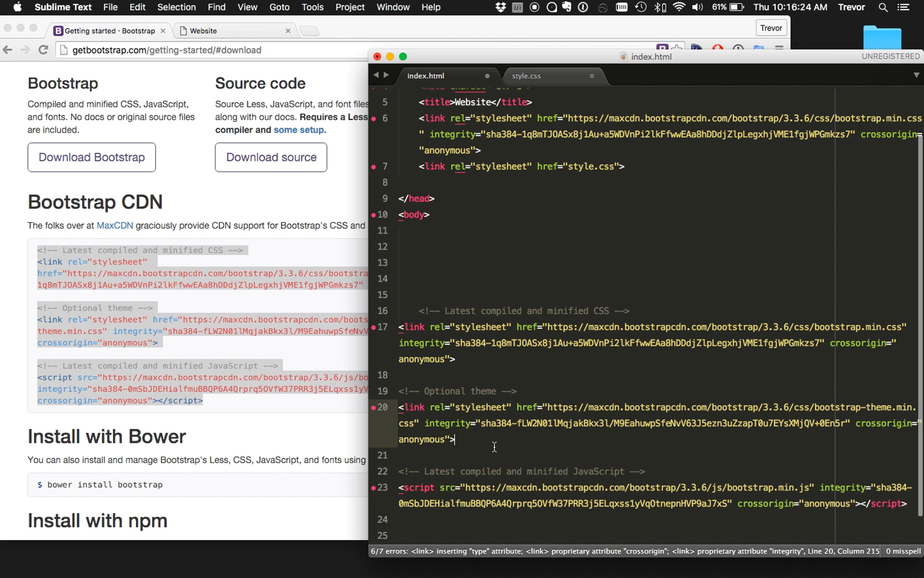The width and height of the screenshot is (924, 578).
Task: Open the MaxCDN link
Action: pyautogui.click(x=115, y=225)
